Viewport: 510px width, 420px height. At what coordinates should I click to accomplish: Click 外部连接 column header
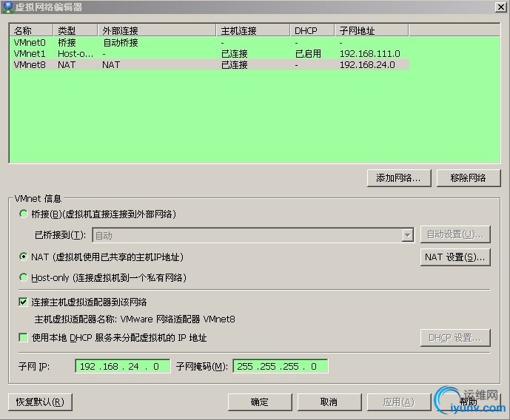[x=157, y=30]
